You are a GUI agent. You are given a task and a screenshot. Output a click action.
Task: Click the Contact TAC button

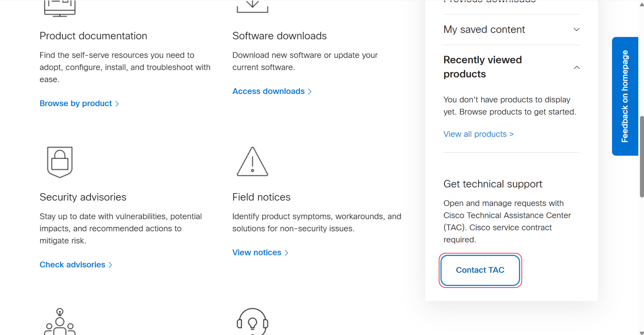[x=480, y=270]
